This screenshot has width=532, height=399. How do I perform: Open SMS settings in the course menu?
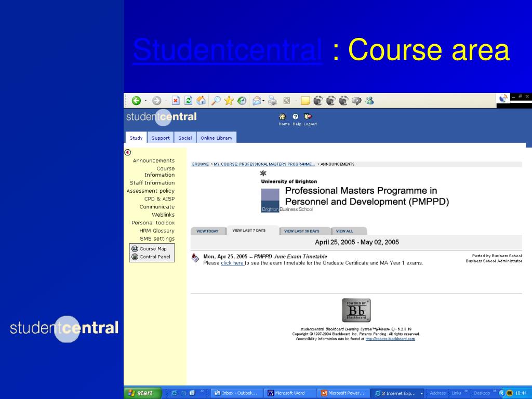[157, 238]
